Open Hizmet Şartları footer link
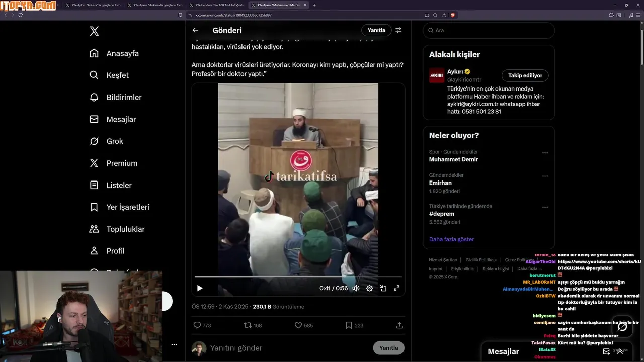This screenshot has height=362, width=644. click(x=443, y=260)
